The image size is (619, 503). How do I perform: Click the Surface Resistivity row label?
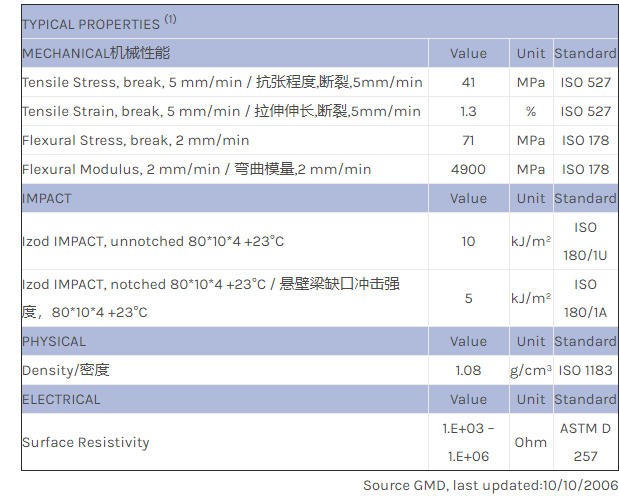point(86,442)
